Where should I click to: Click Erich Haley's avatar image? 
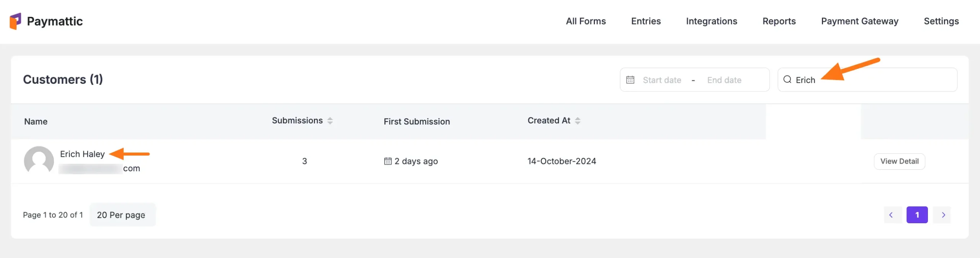tap(39, 161)
